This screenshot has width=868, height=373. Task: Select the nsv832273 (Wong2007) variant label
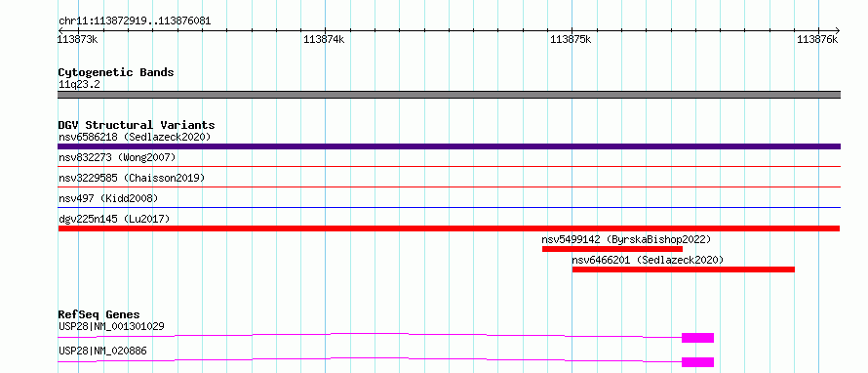pos(117,158)
